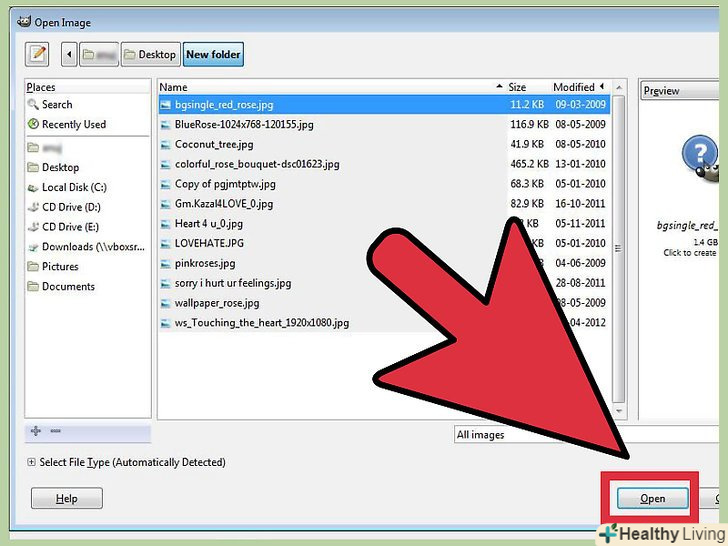Click the type-a-file-name pencil icon
Image resolution: width=728 pixels, height=546 pixels.
[37, 54]
